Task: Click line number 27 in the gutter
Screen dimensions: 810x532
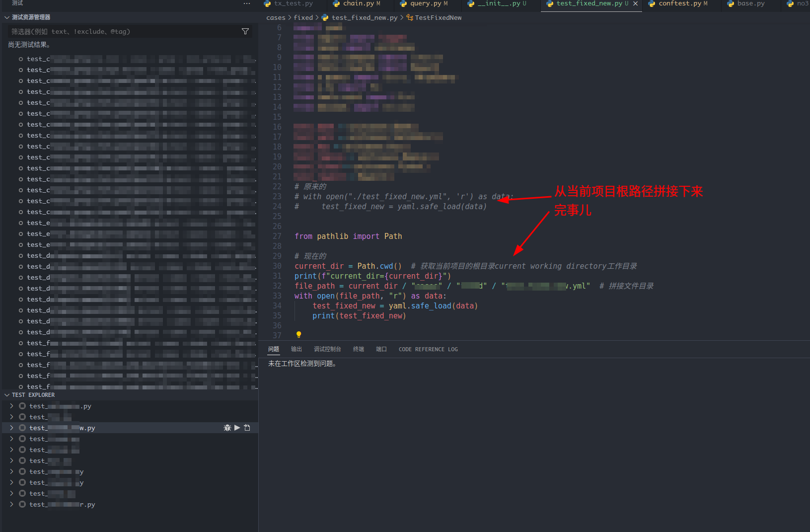Action: click(277, 236)
